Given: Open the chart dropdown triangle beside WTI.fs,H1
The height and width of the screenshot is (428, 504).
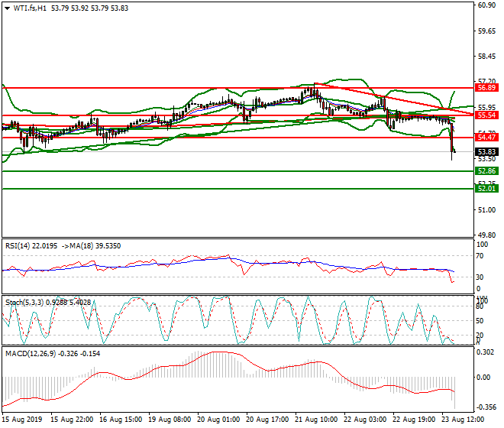Looking at the screenshot, I should [x=7, y=8].
